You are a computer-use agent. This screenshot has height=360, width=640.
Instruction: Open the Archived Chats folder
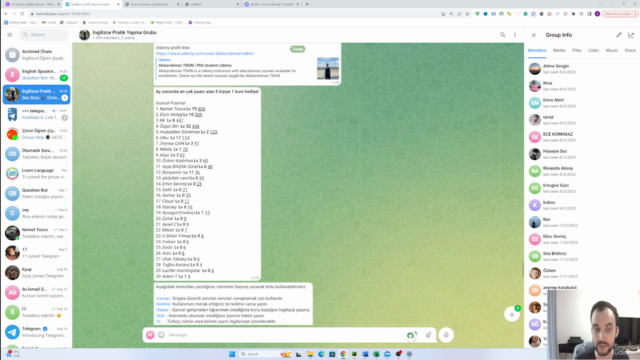(x=37, y=55)
